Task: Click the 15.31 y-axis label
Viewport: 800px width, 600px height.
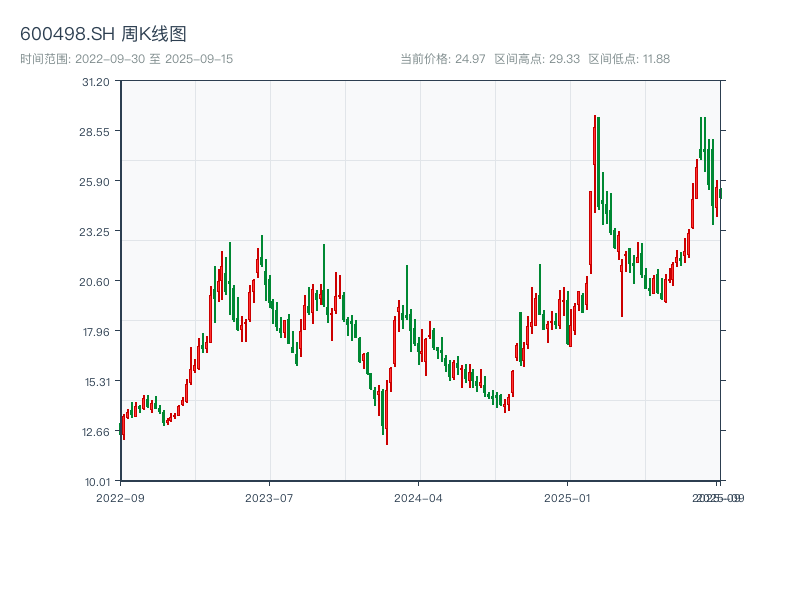Action: 97,382
